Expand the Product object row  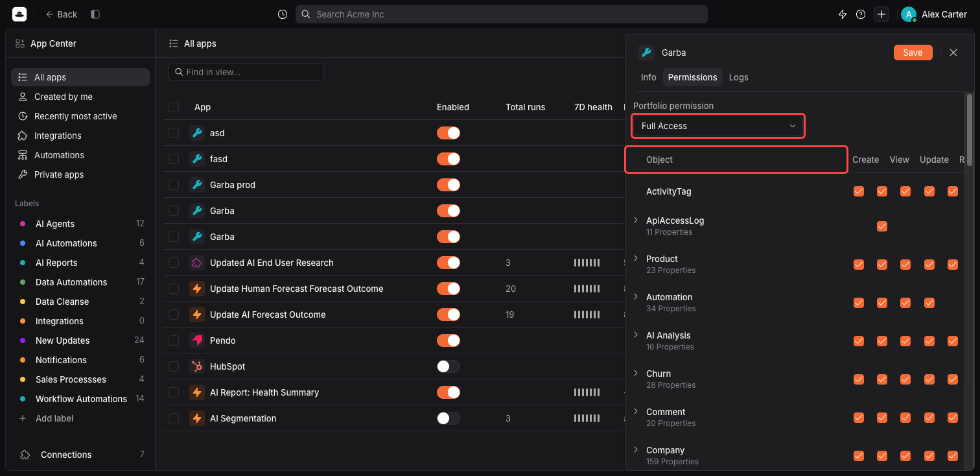pyautogui.click(x=636, y=259)
